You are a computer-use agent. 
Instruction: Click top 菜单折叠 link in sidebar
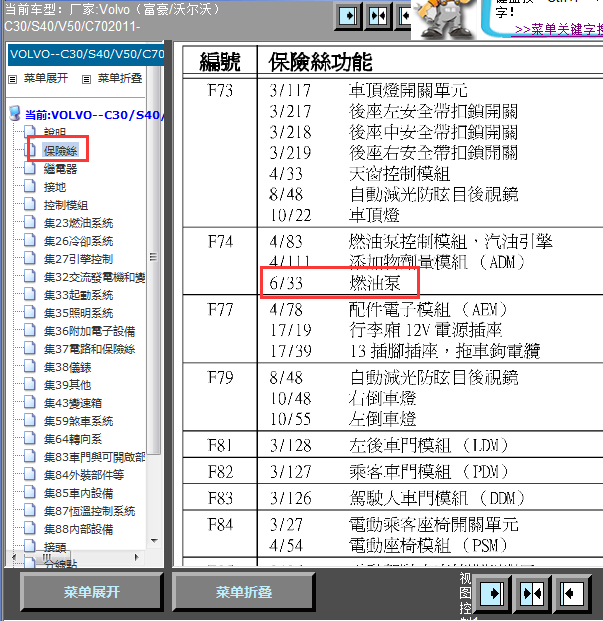120,78
